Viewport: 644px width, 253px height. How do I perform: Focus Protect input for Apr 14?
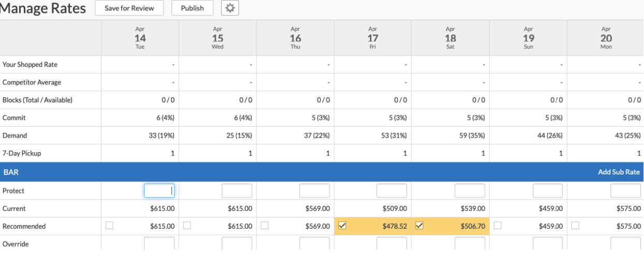tap(159, 191)
